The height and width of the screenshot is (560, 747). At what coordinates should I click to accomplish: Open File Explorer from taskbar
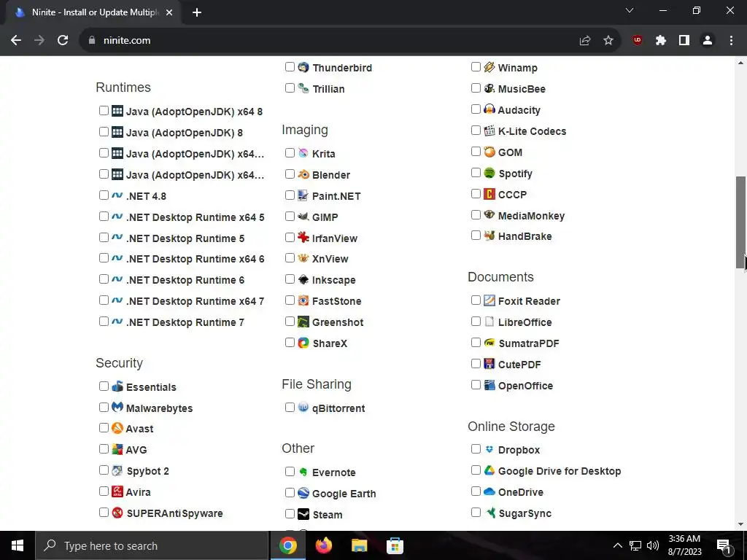(x=359, y=545)
